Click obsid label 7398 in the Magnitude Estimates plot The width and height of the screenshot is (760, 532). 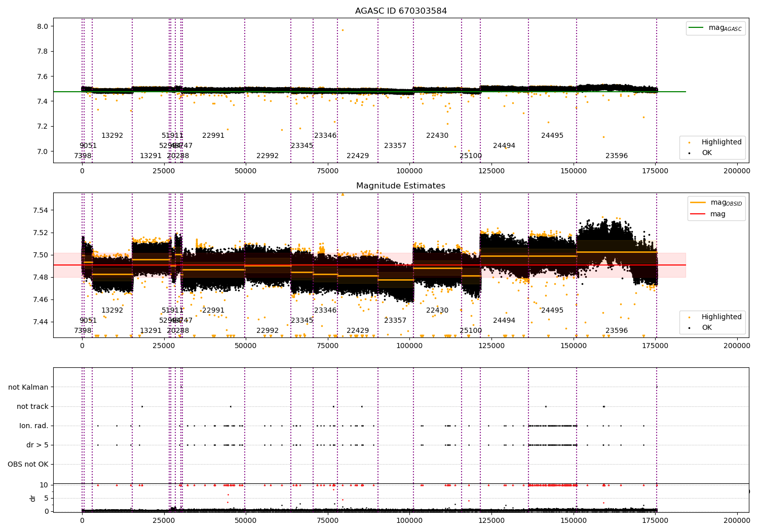point(83,331)
